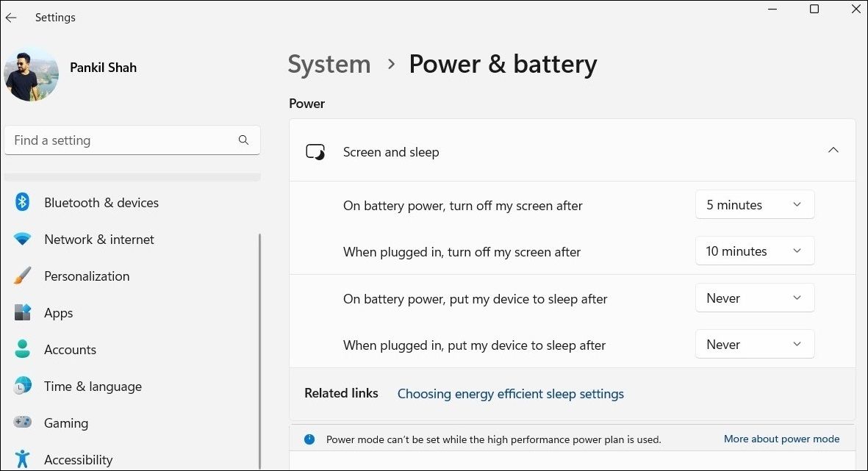Open the battery screen timeout dropdown showing 5 minutes
The height and width of the screenshot is (471, 868).
coord(754,204)
